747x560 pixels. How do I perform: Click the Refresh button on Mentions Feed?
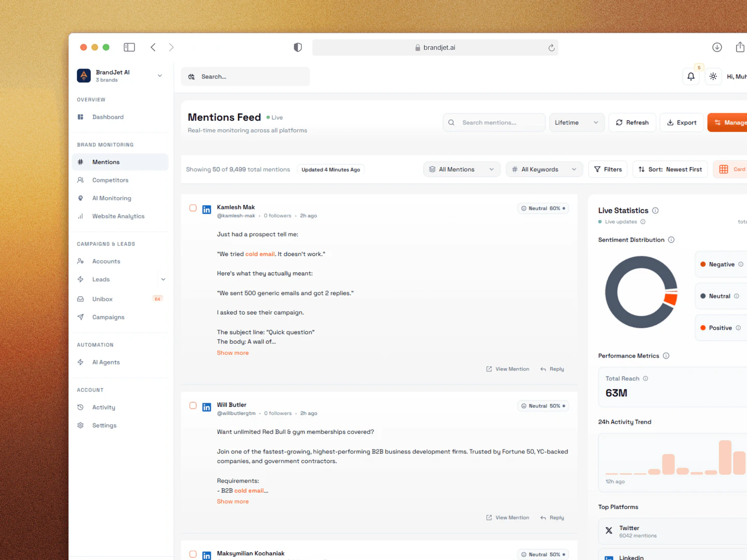[x=632, y=122]
